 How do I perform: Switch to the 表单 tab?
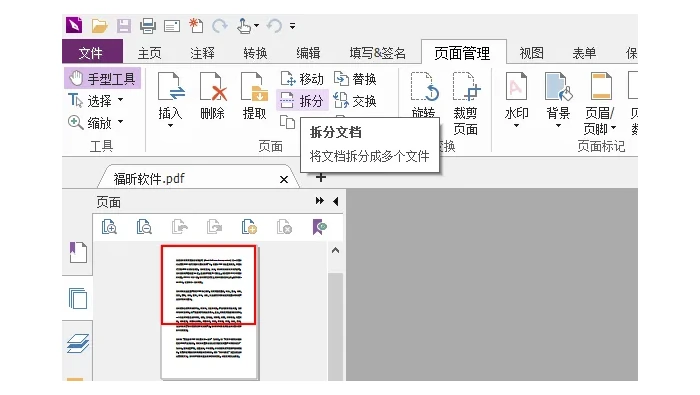(584, 53)
